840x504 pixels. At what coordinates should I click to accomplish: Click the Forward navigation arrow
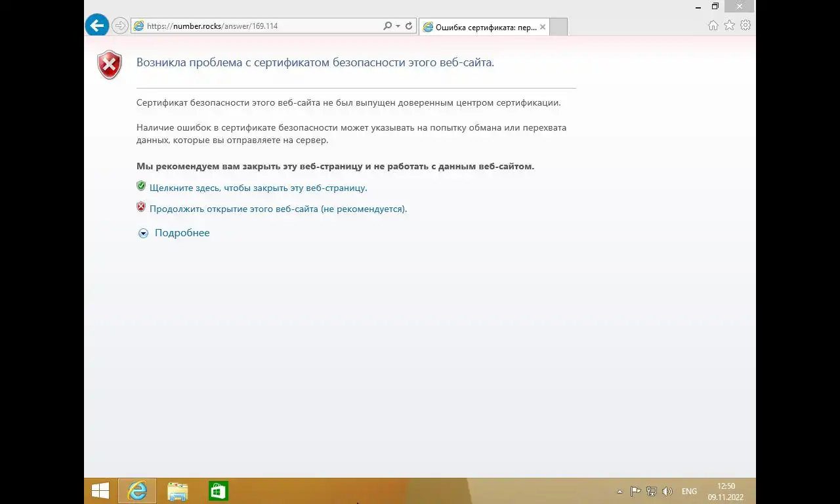tap(119, 26)
